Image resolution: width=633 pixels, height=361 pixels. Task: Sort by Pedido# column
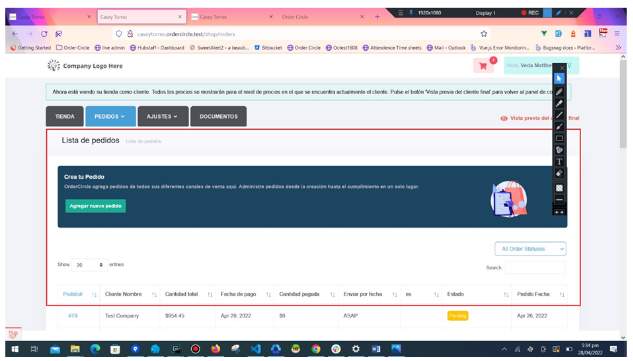(78, 294)
